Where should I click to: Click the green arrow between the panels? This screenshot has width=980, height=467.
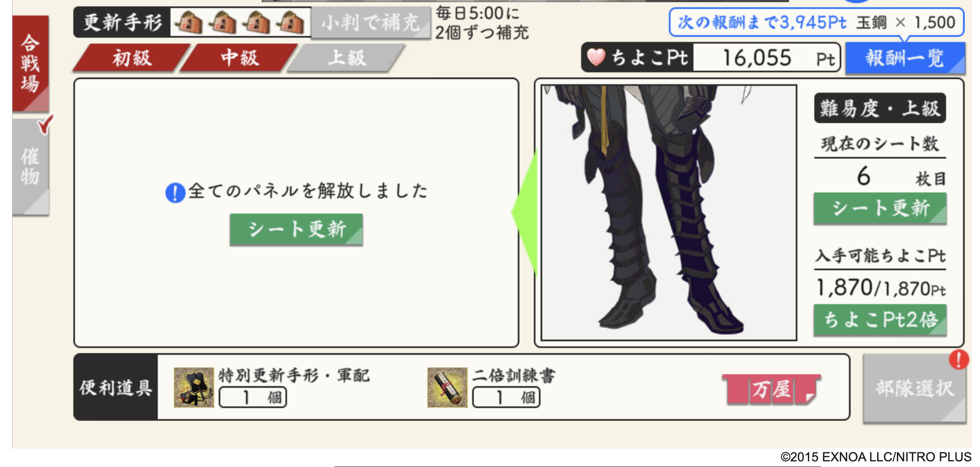click(524, 212)
